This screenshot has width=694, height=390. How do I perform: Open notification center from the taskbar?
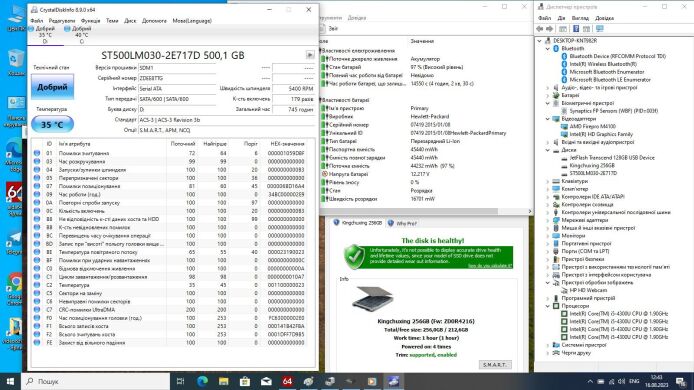click(x=681, y=381)
